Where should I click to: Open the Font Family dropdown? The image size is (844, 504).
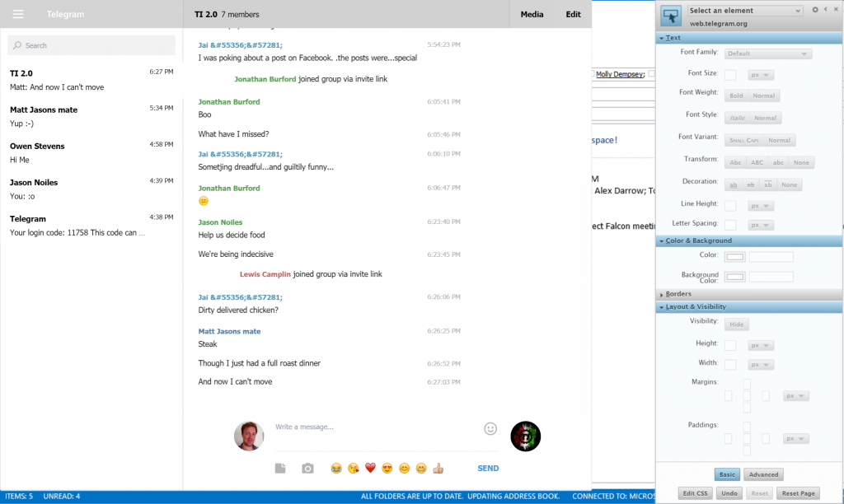[x=768, y=54]
